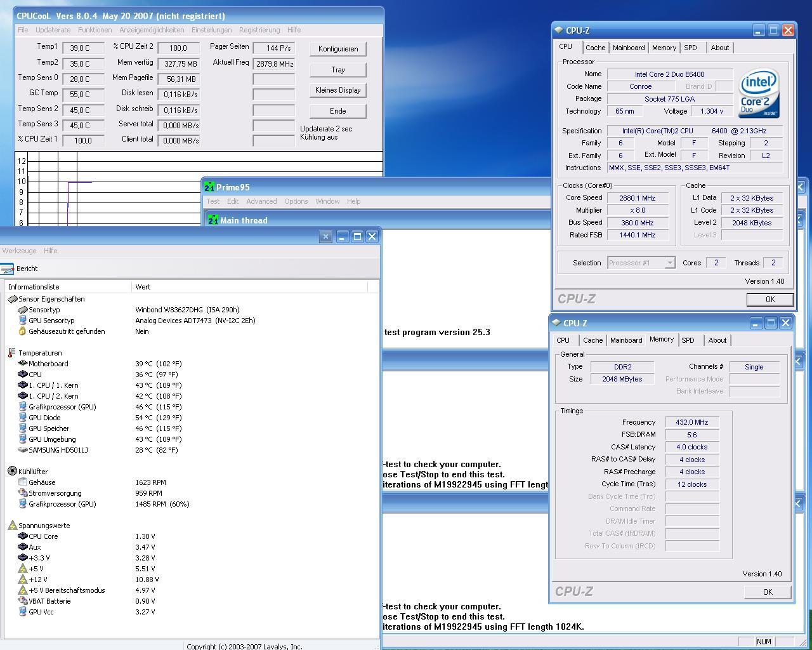
Task: Click the Temperaturen thermometer icon
Action: pos(13,353)
